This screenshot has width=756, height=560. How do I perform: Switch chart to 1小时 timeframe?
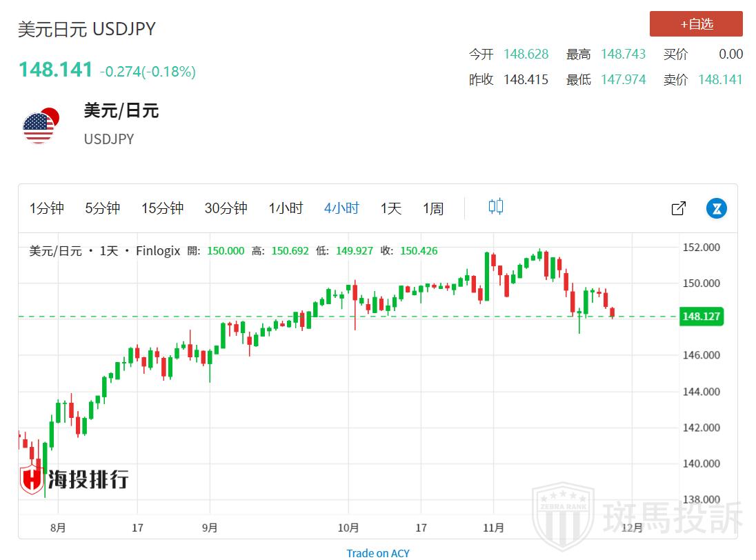(x=286, y=208)
